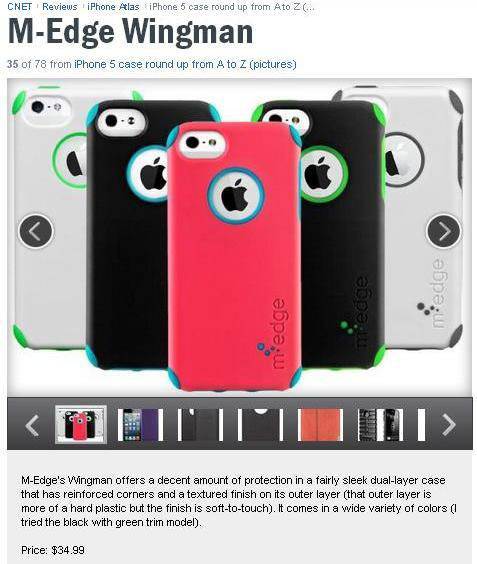477x564 pixels.
Task: Advance the thumbnail strip with the right chevron
Action: 449,425
